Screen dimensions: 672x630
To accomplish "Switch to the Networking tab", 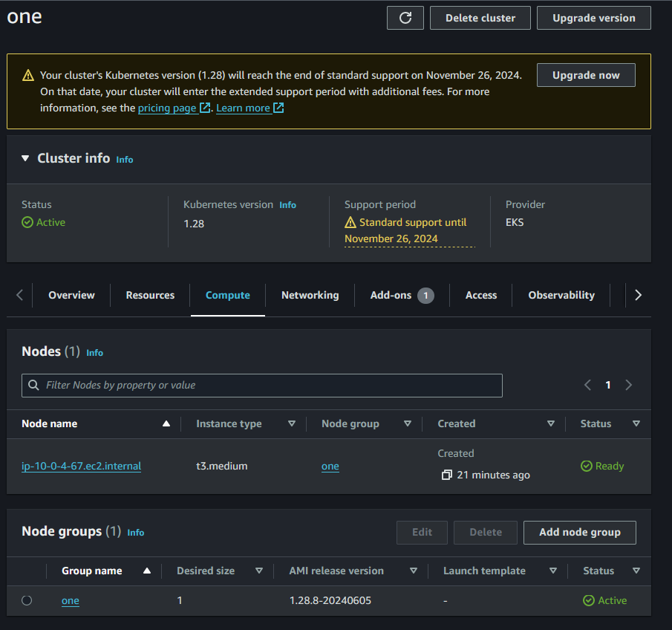I will pos(310,296).
